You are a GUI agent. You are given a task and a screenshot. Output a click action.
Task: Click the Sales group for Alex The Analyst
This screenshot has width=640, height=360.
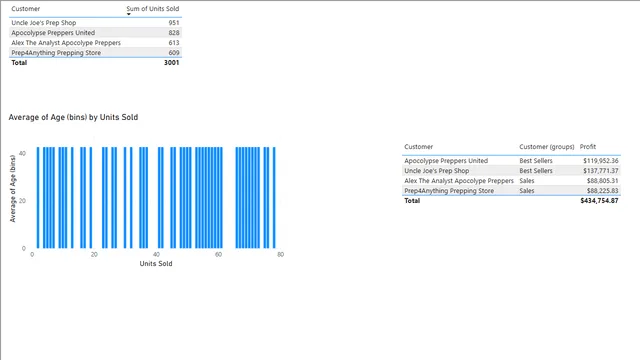pos(527,181)
